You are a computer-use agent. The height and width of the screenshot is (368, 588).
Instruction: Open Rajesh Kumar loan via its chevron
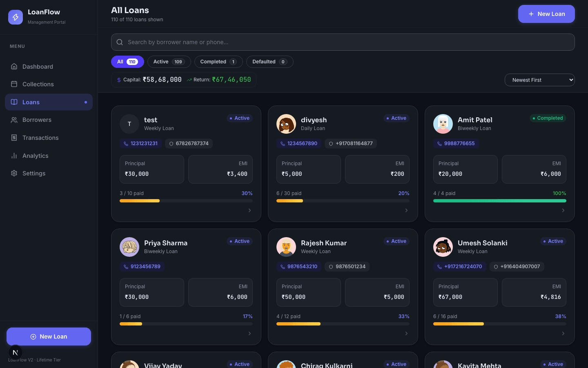tap(406, 333)
